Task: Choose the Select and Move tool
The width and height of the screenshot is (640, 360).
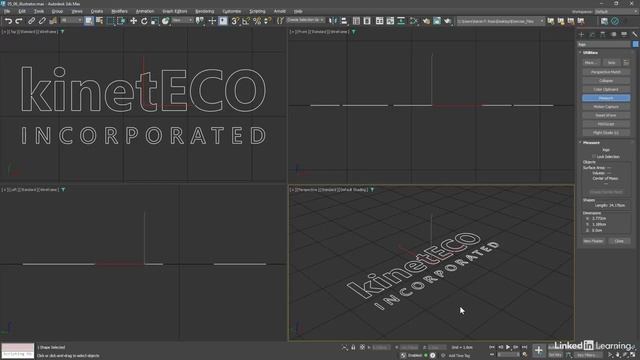Action: (133, 21)
